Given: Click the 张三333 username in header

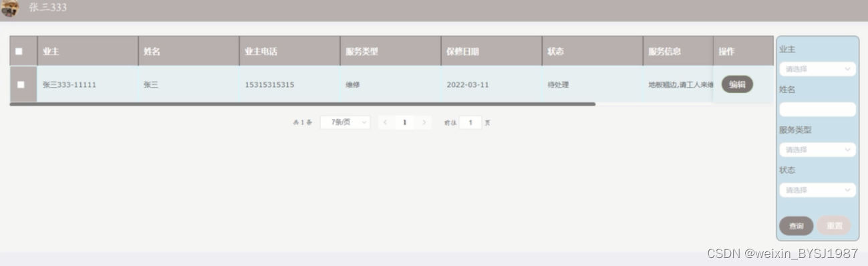Looking at the screenshot, I should (47, 7).
